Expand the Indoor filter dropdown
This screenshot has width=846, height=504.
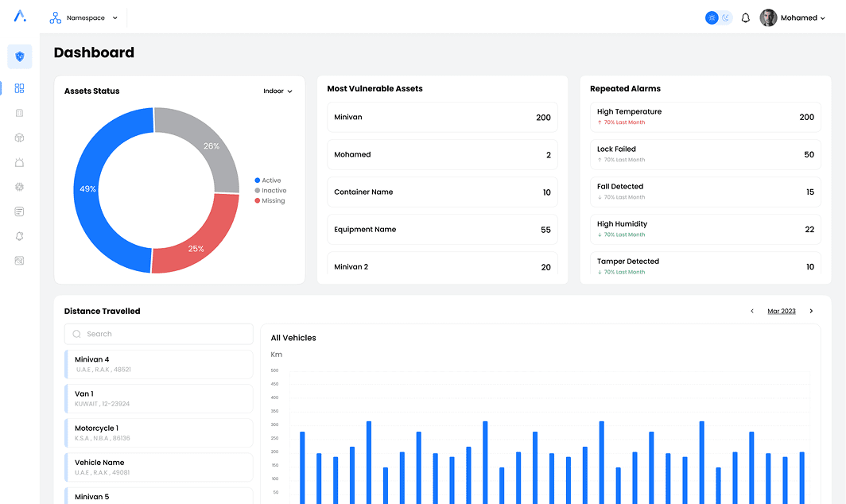277,91
